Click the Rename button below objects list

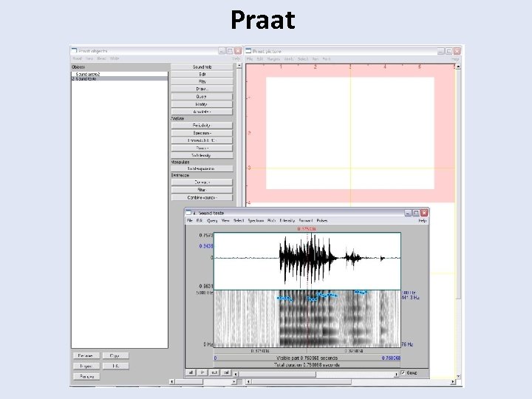(x=86, y=355)
